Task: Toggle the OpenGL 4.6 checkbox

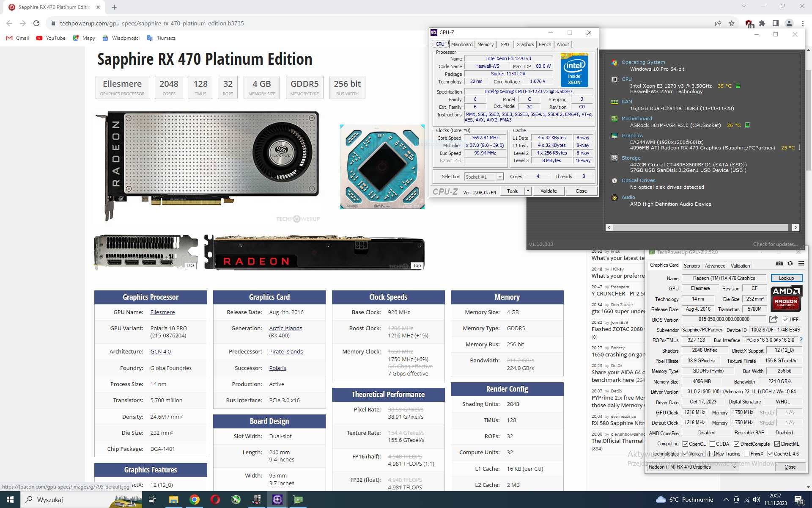Action: point(770,454)
